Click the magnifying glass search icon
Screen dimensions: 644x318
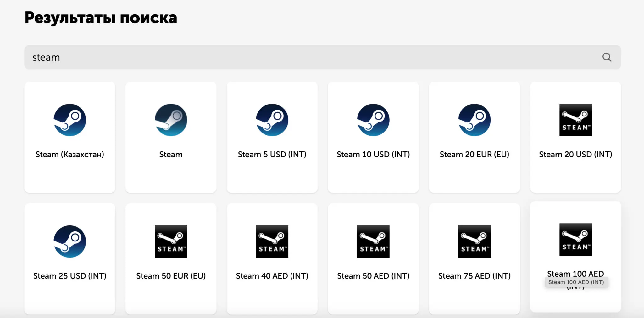point(607,57)
